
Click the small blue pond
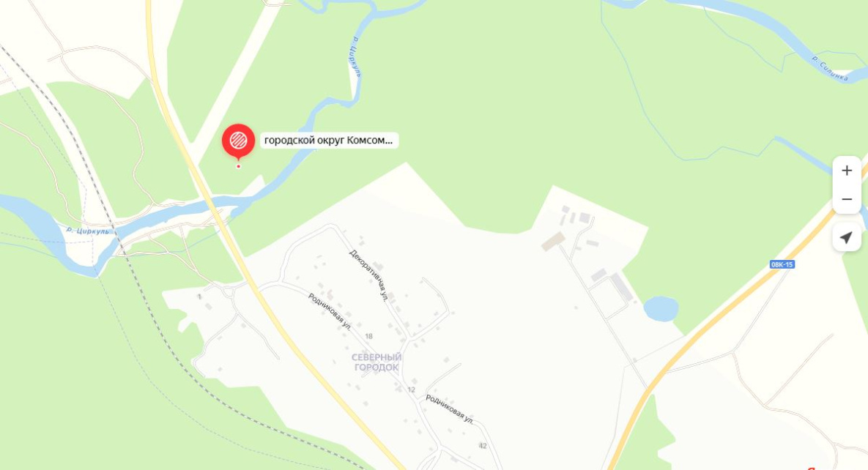coord(661,309)
